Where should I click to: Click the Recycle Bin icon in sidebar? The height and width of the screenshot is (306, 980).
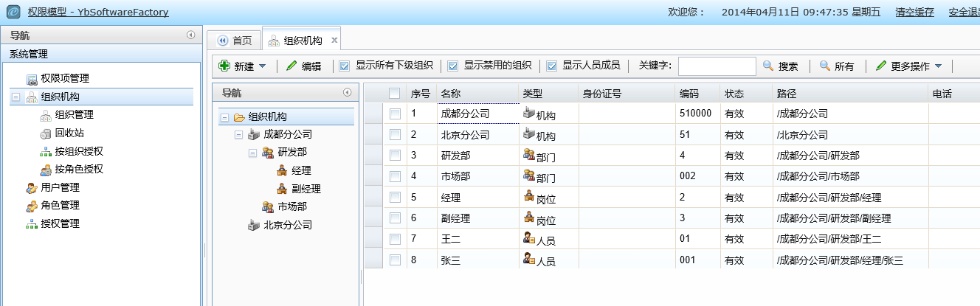[45, 133]
